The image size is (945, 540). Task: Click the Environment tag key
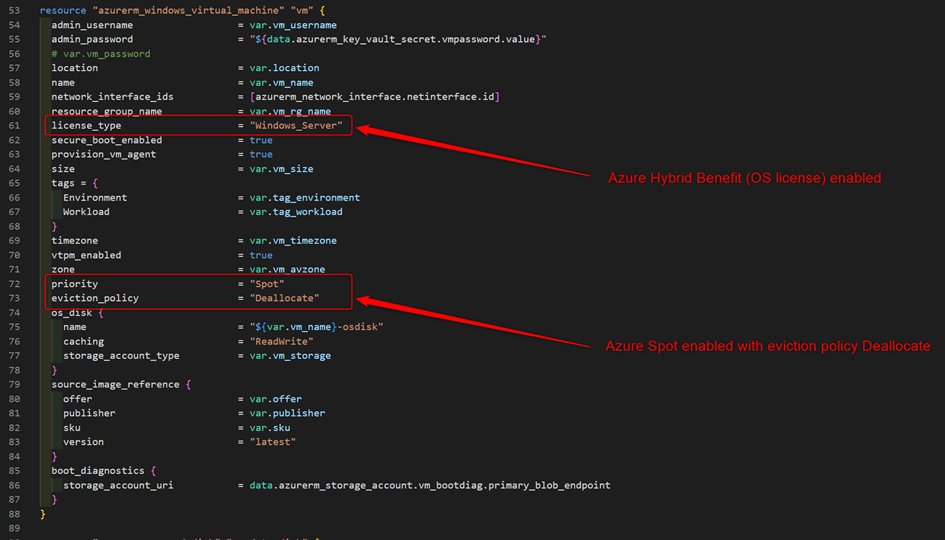tap(95, 197)
